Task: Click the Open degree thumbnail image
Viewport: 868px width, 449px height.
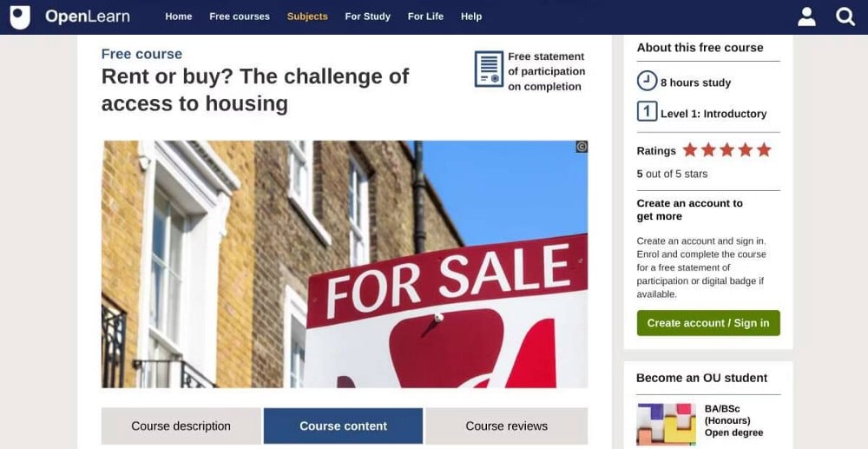Action: 666,425
